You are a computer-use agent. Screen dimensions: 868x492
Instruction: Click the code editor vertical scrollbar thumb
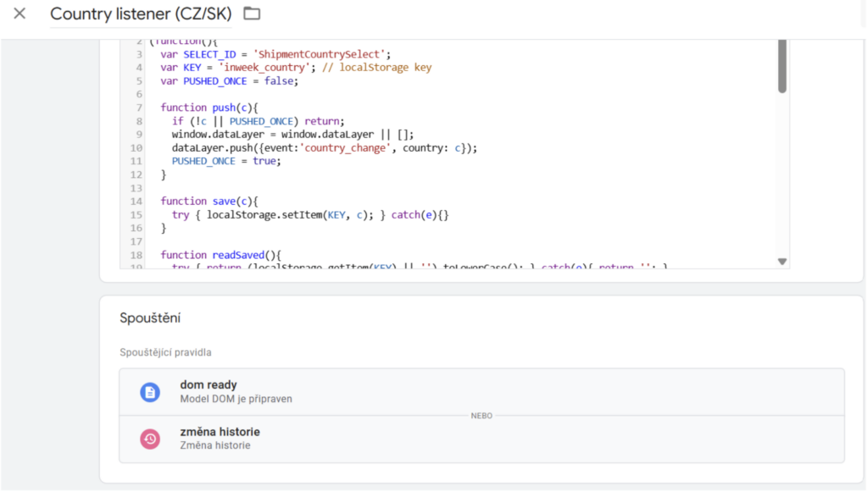(782, 66)
